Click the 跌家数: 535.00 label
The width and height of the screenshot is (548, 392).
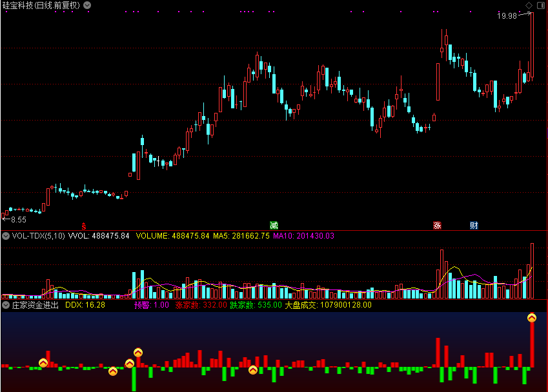256,305
